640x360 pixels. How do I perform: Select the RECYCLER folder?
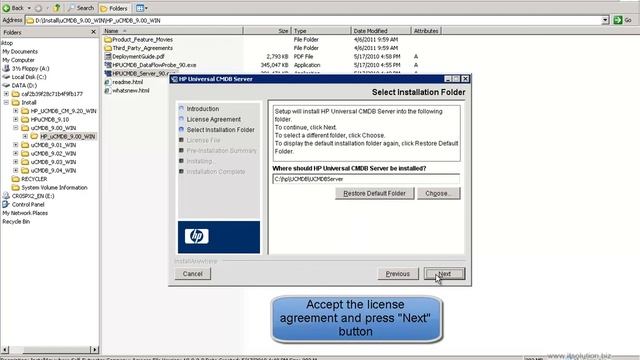pos(34,179)
